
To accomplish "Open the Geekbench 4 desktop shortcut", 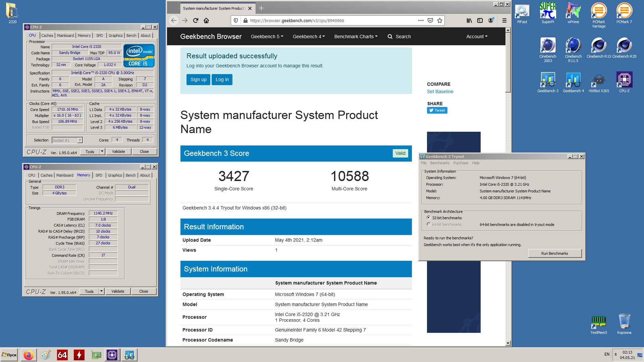I will [x=573, y=82].
